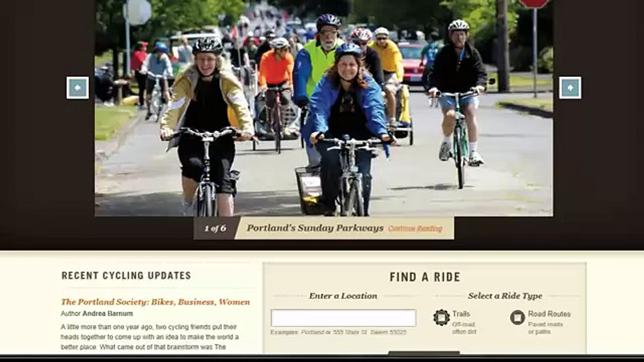This screenshot has width=644, height=362.
Task: Click the article excerpt paragraph text
Action: (150, 337)
